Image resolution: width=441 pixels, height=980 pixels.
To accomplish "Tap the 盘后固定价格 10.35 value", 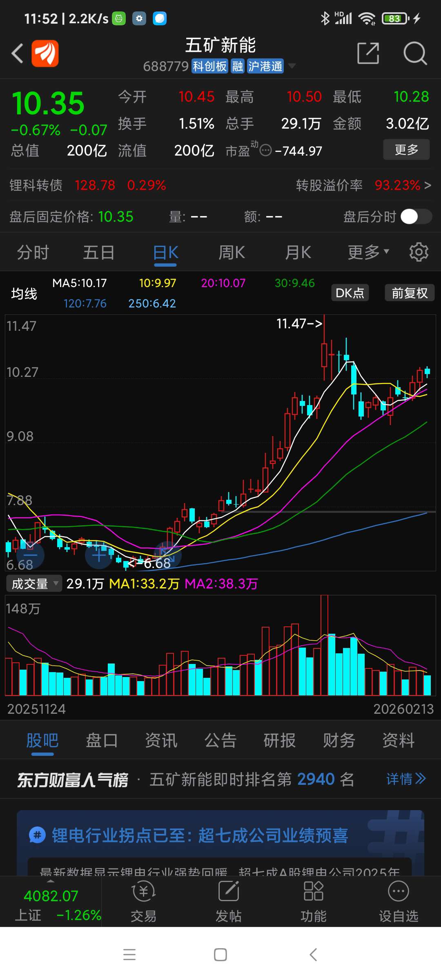I will [116, 216].
